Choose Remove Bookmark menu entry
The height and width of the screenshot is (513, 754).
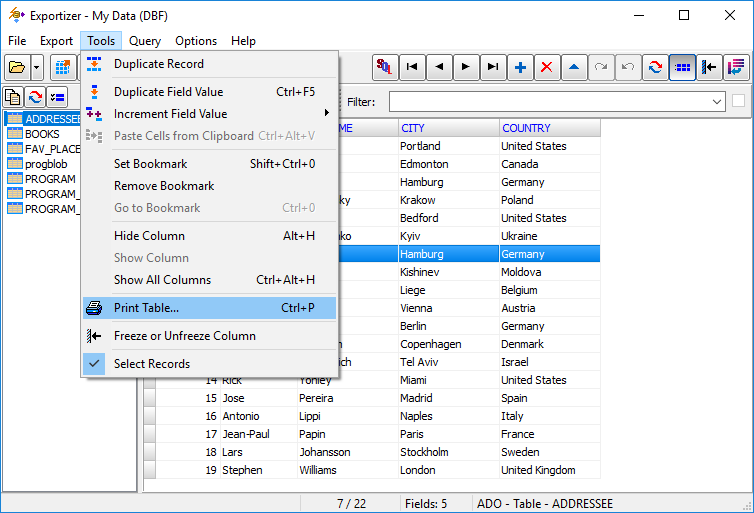tap(210, 186)
